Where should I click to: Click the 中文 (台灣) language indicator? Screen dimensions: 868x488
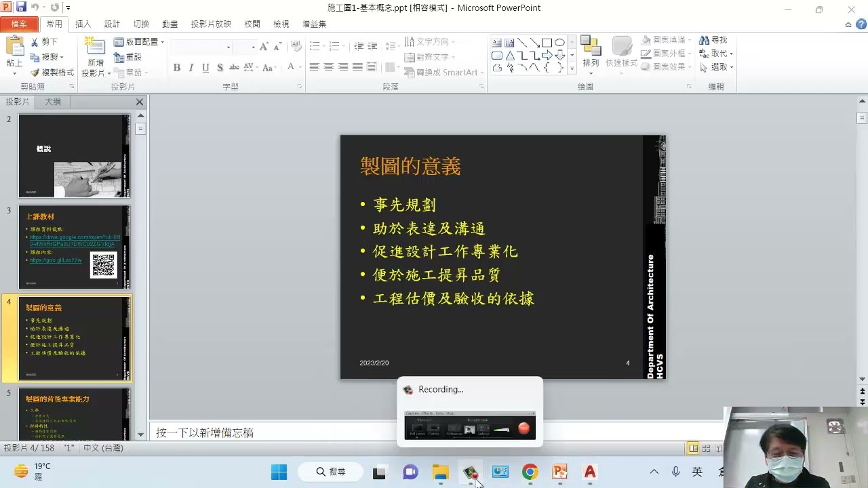tap(103, 448)
